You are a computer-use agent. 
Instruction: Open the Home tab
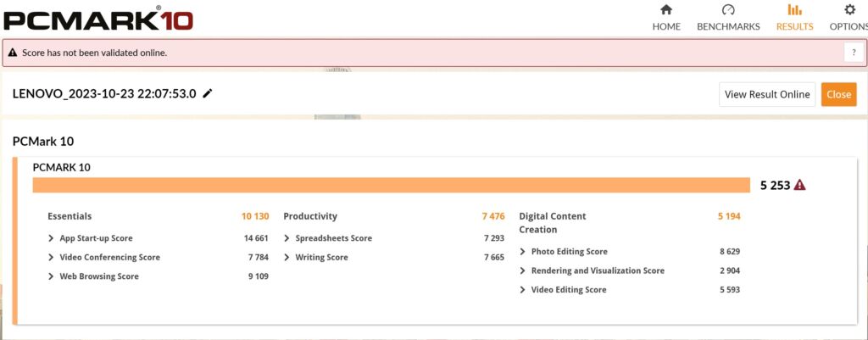[x=666, y=18]
